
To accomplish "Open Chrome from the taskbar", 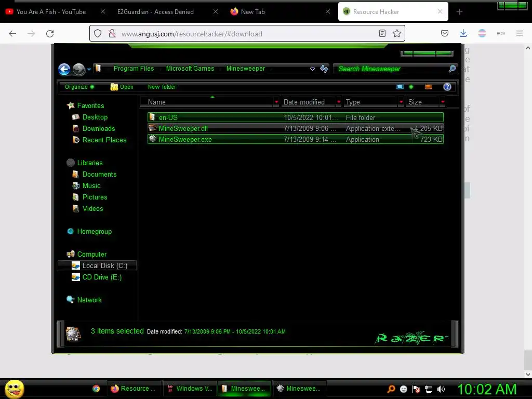I will point(96,389).
